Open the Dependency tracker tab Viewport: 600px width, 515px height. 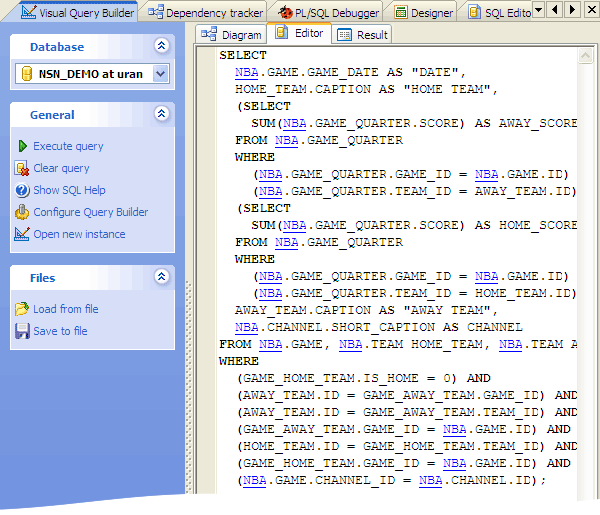tap(206, 13)
